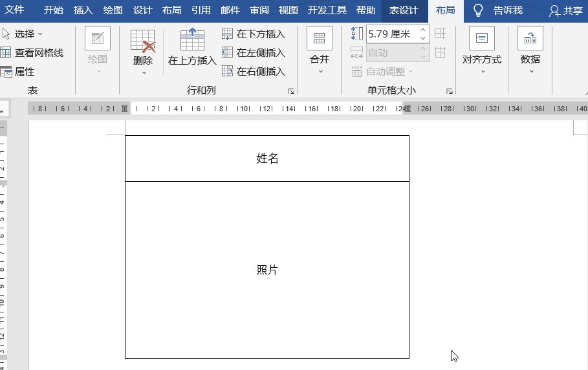The width and height of the screenshot is (588, 370).
Task: Click the left indent marker on ruler
Action: 125,109
